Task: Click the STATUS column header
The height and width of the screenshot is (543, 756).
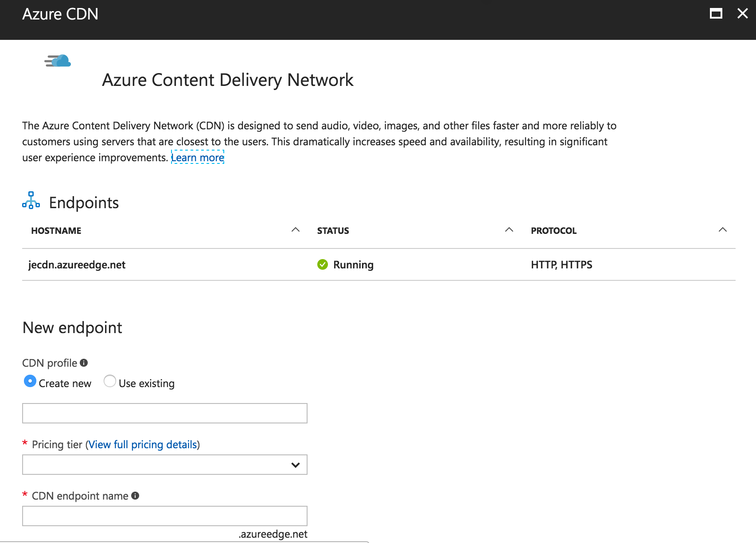Action: 333,230
